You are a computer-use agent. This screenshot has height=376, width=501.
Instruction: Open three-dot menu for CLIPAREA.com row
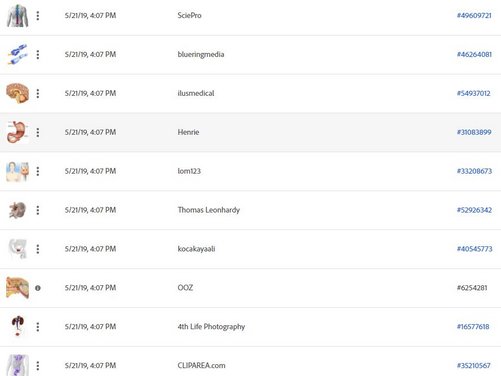pos(38,366)
